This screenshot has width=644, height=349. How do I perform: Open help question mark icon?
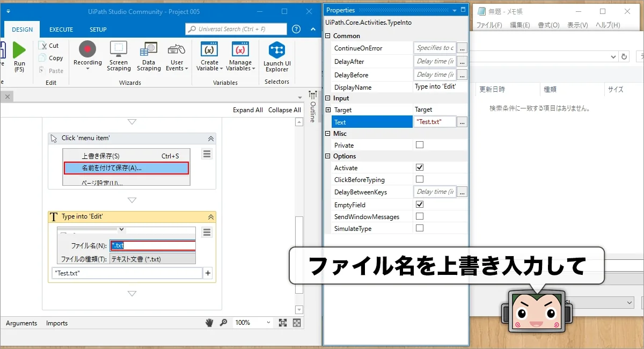pyautogui.click(x=296, y=29)
